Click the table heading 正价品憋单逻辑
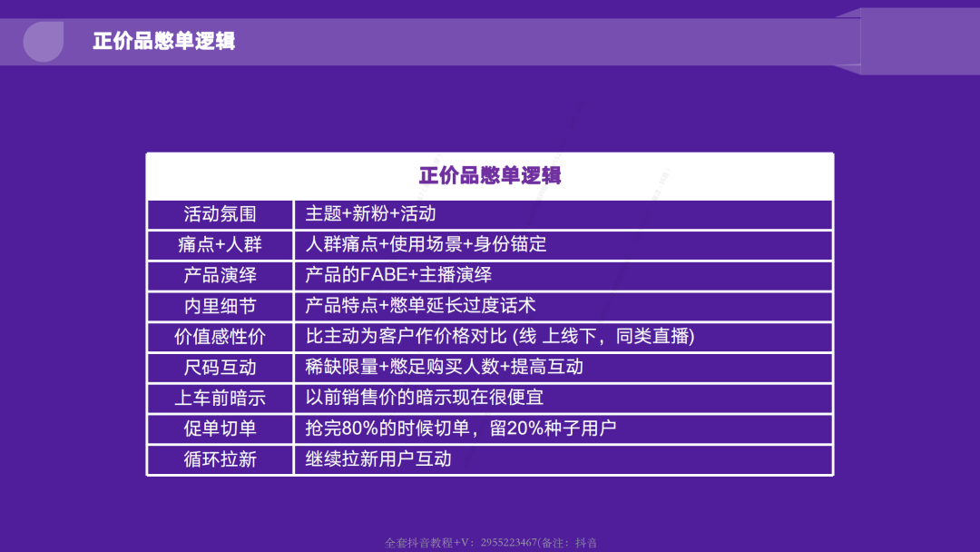This screenshot has width=980, height=552. coord(490,175)
